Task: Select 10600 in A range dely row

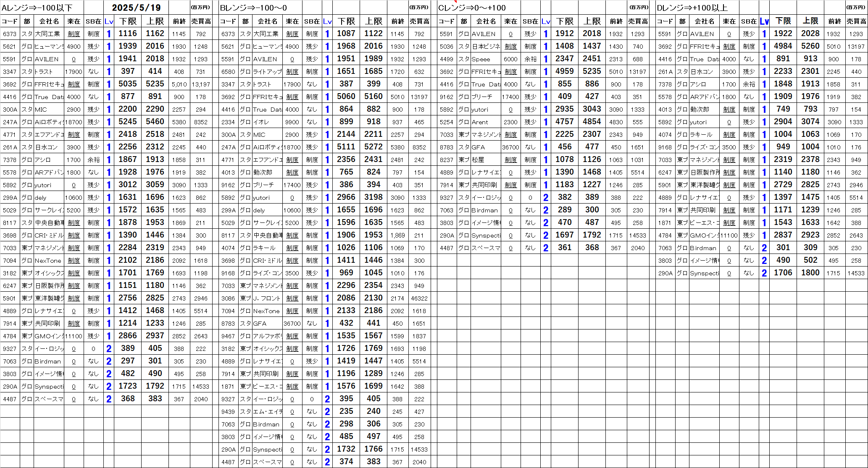Action: pyautogui.click(x=74, y=198)
